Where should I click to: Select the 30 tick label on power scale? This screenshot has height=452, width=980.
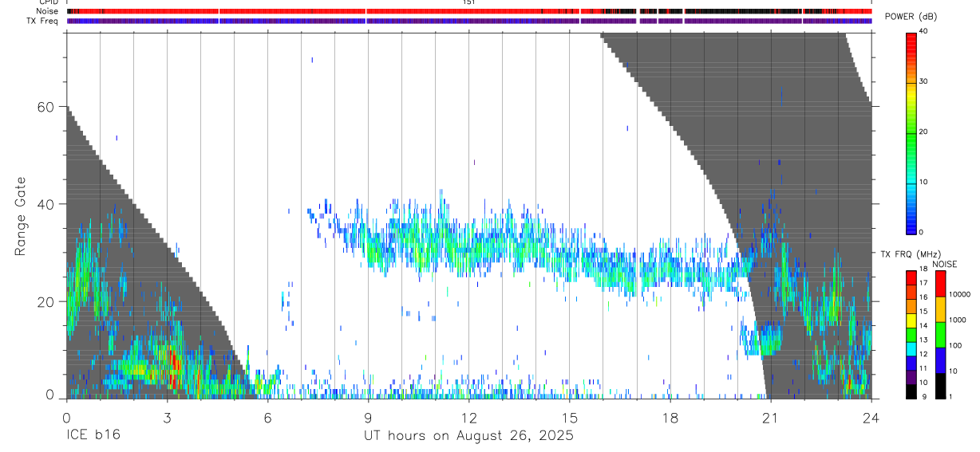click(x=924, y=81)
